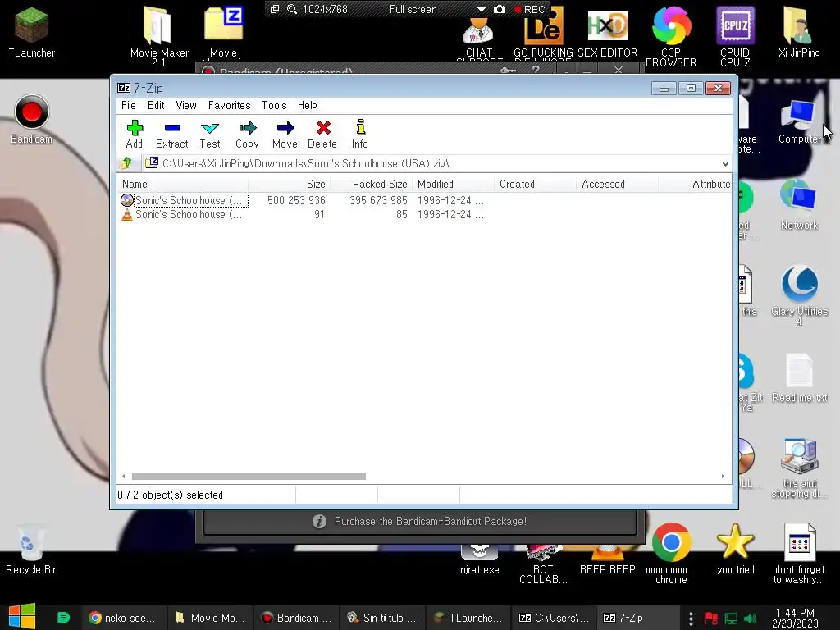Open the TLauncher desktop icon
Screen dimensions: 840x630
pyautogui.click(x=32, y=33)
